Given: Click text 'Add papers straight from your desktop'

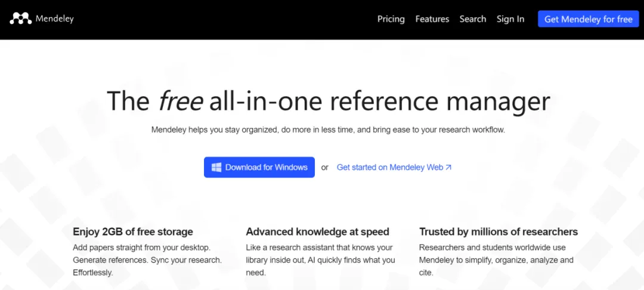Looking at the screenshot, I should (x=142, y=248).
